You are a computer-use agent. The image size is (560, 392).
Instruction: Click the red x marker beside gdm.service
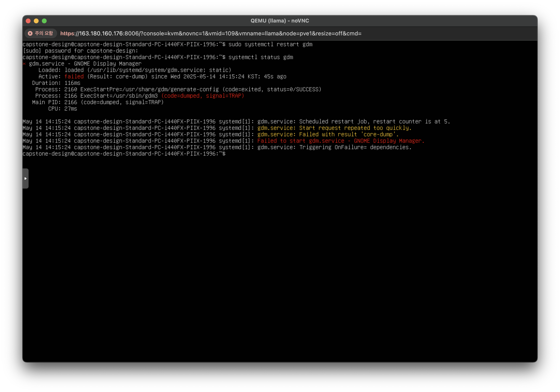coord(24,64)
